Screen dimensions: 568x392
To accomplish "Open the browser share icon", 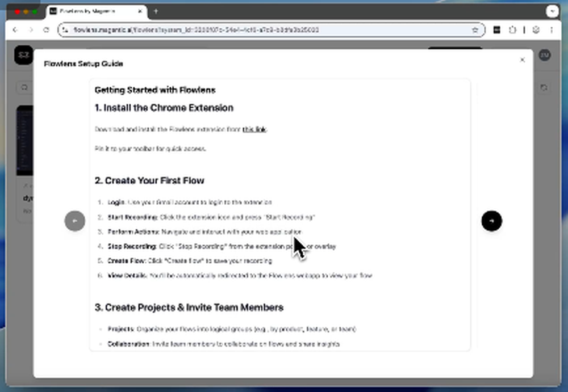I will [x=513, y=30].
